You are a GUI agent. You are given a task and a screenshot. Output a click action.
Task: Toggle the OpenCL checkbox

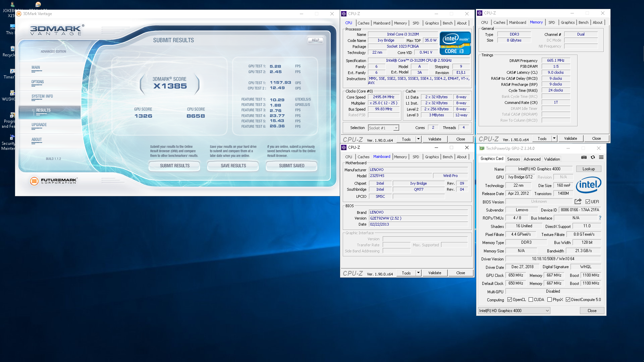tap(509, 300)
